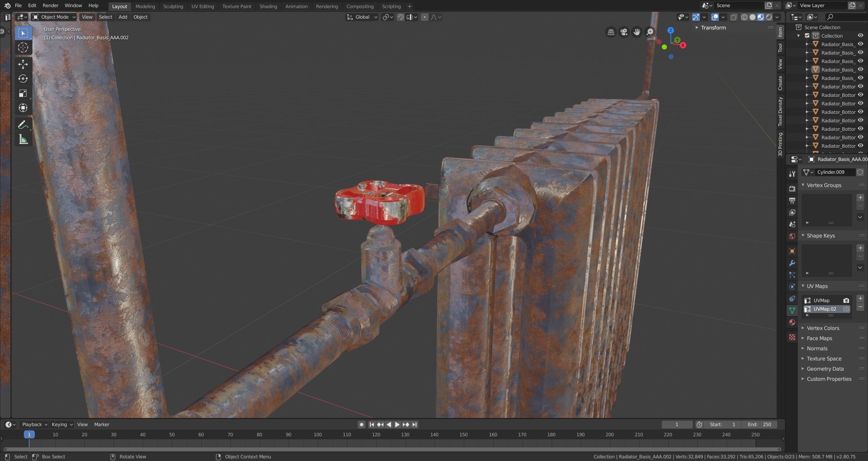Add a new vertex group with plus
Viewport: 868px width, 461px height.
(x=860, y=197)
